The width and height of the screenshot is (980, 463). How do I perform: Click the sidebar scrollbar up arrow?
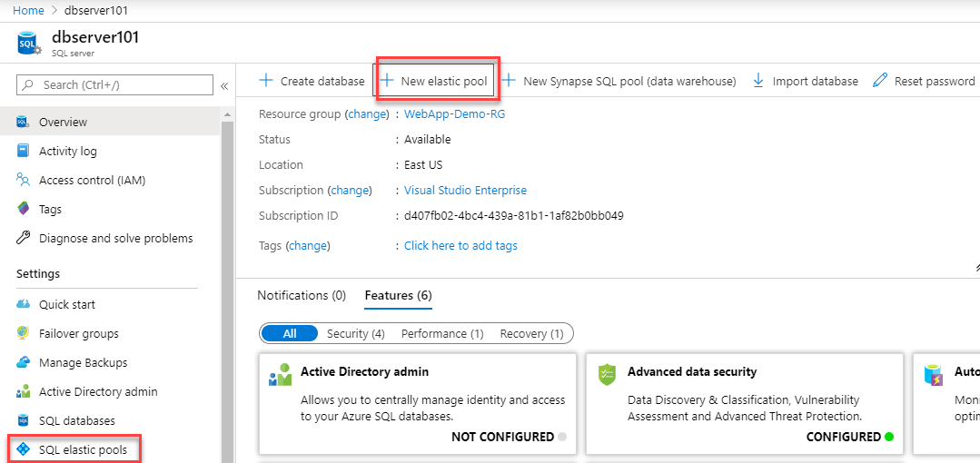click(x=227, y=115)
